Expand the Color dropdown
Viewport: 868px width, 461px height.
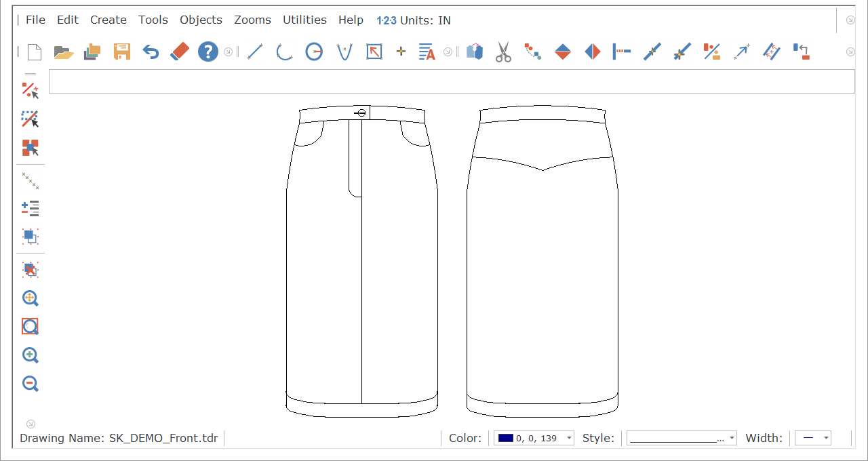click(568, 439)
